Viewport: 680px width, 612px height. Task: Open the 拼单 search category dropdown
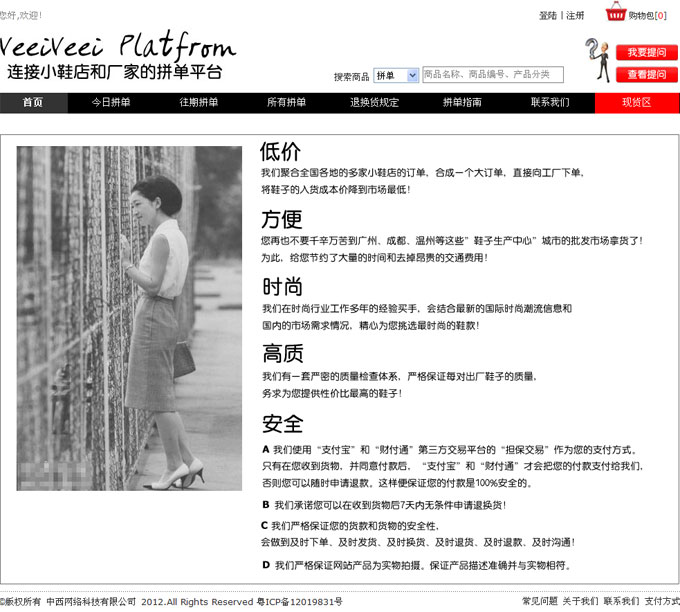(396, 75)
